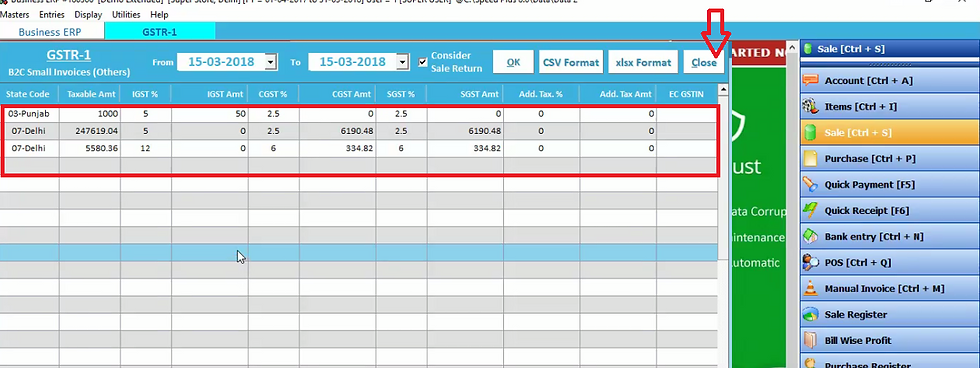Open the Display menu
980x368 pixels.
tap(88, 14)
